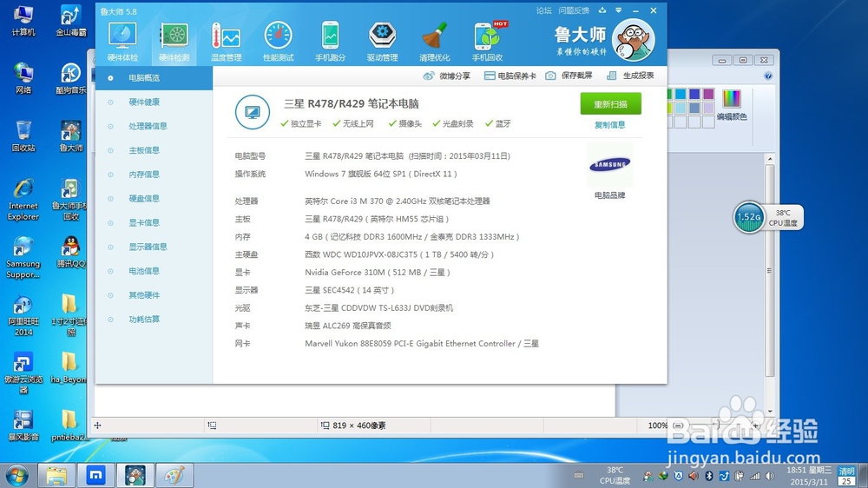This screenshot has width=868, height=488.
Task: Open 温度管理 temperature management
Action: pos(226,42)
